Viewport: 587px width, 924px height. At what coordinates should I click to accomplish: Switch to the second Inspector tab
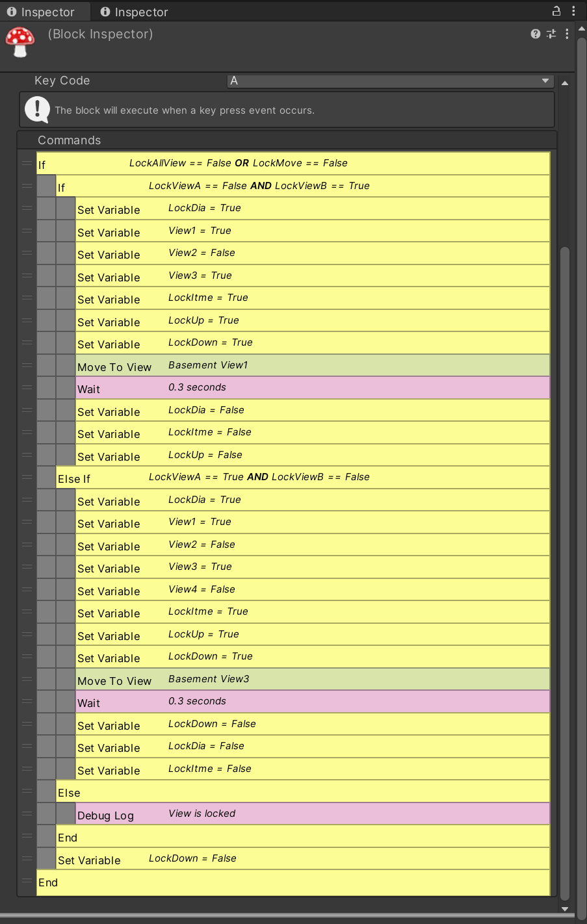[x=135, y=12]
